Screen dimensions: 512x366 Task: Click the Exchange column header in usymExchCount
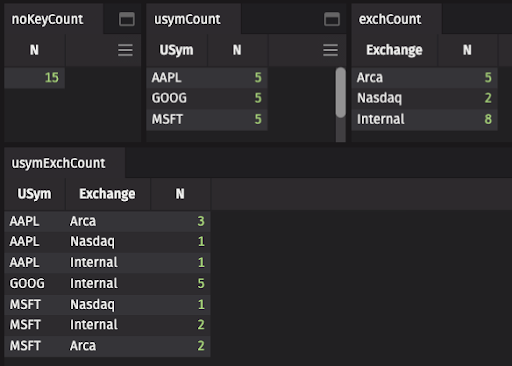point(107,194)
